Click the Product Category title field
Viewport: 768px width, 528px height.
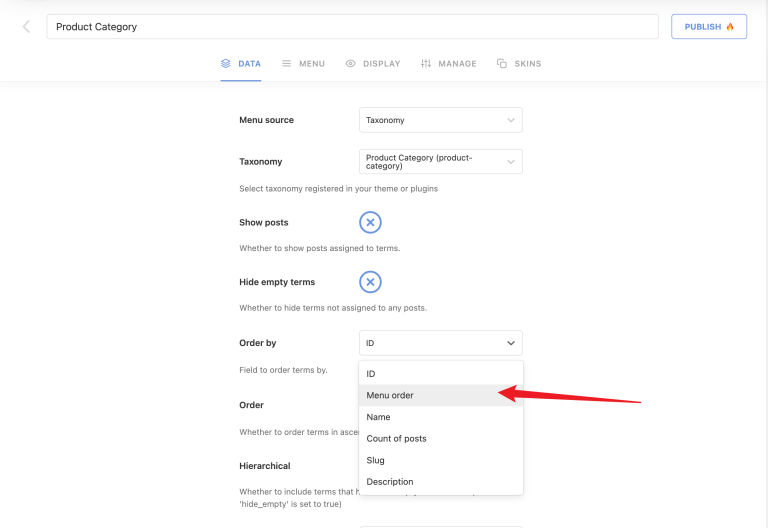click(352, 27)
